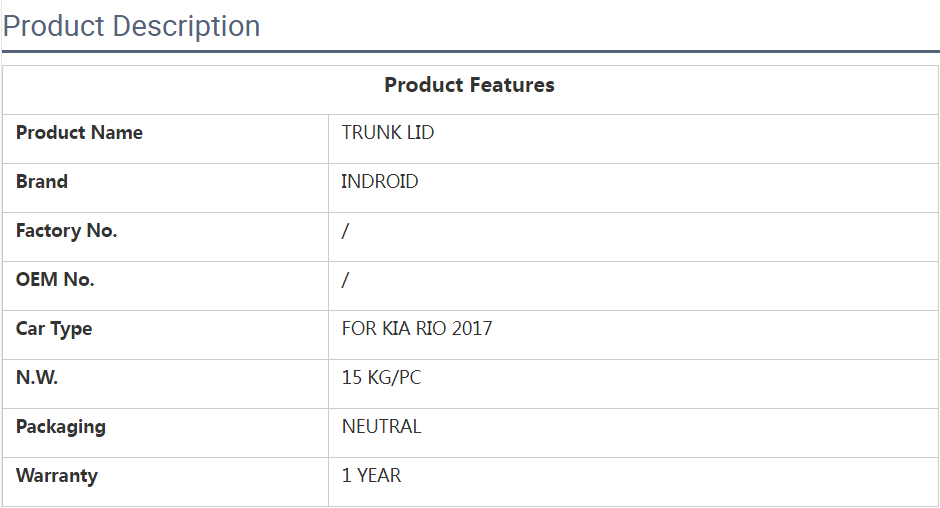Click the TRUNK LID value
The height and width of the screenshot is (508, 940).
point(388,133)
